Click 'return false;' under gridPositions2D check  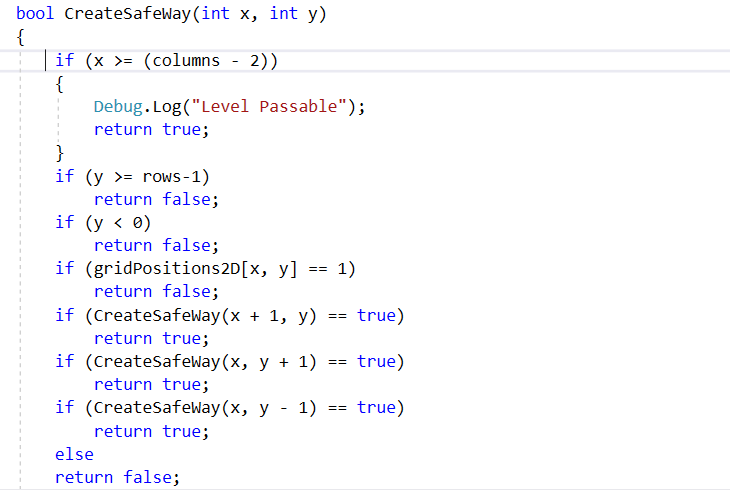tap(156, 292)
